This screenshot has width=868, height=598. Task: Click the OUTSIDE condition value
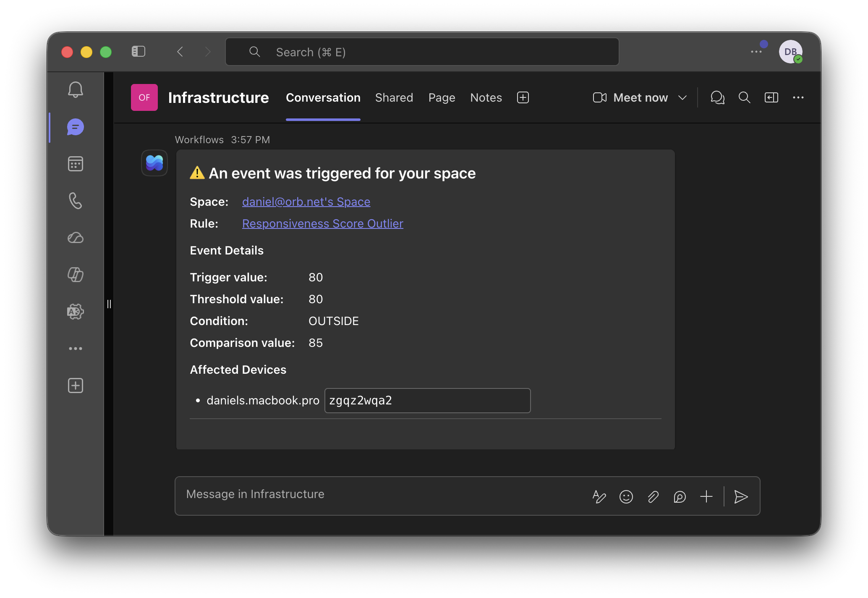(x=334, y=321)
